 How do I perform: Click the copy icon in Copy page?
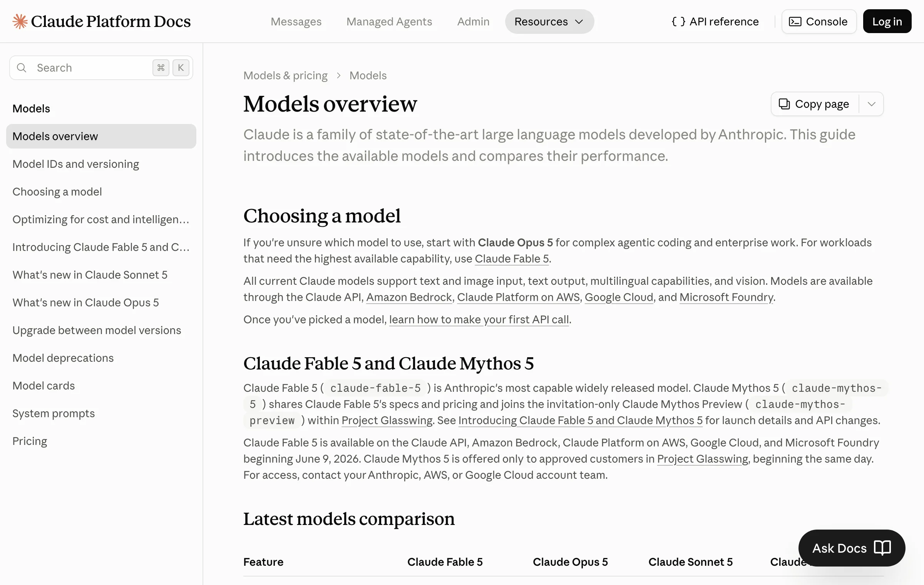(x=784, y=104)
